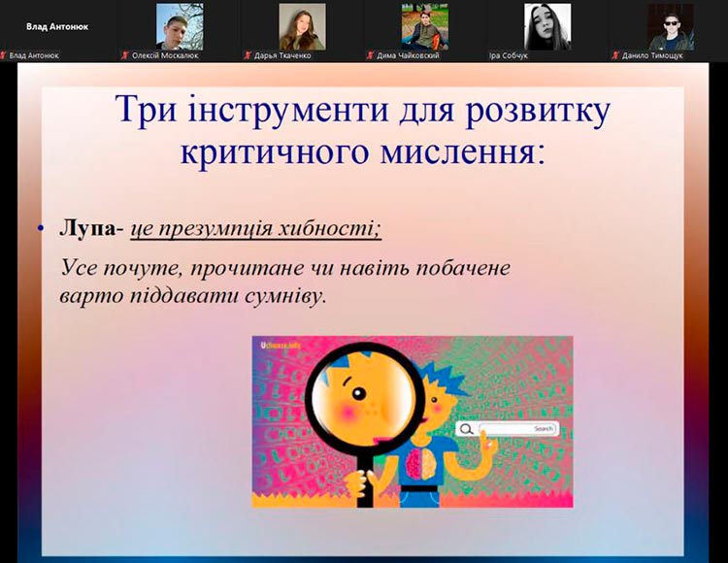Viewport: 728px width, 563px height.
Task: Click Влад Антонюк's participant tile
Action: pos(57,27)
